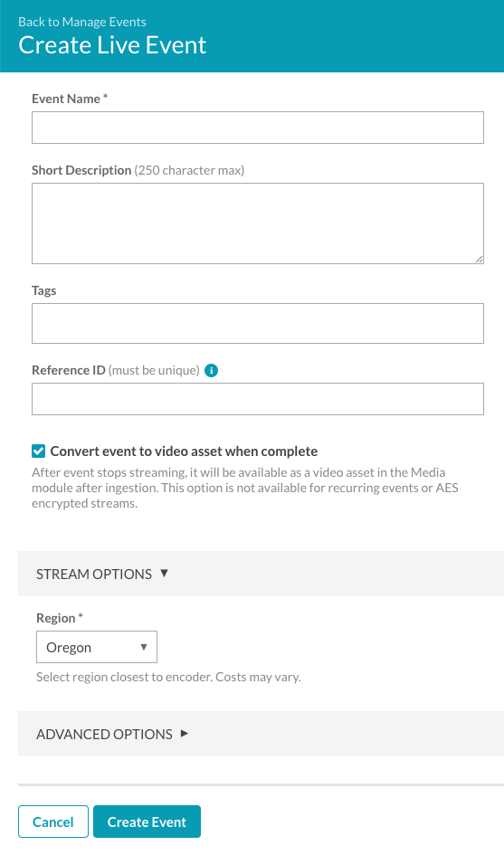Click the 'Convert event to video asset when complete' label
This screenshot has height=855, width=504.
pyautogui.click(x=184, y=451)
